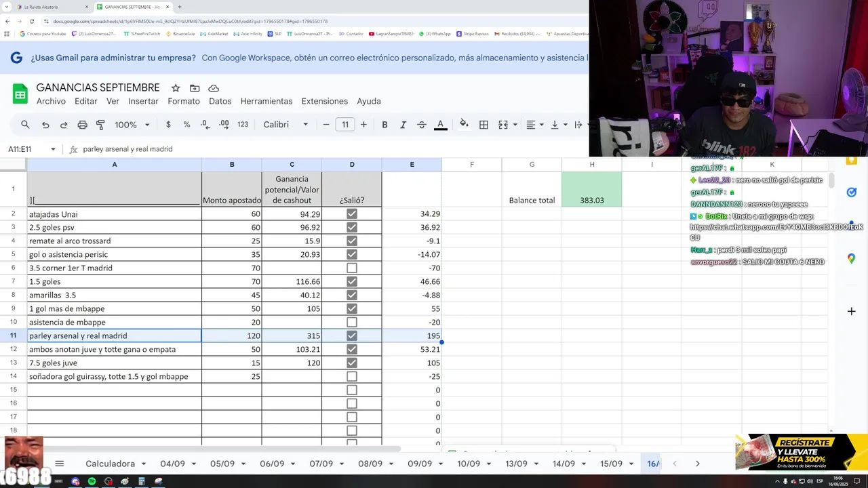Check the row 15 empty checkbox
Viewport: 868px width, 488px height.
pos(351,390)
